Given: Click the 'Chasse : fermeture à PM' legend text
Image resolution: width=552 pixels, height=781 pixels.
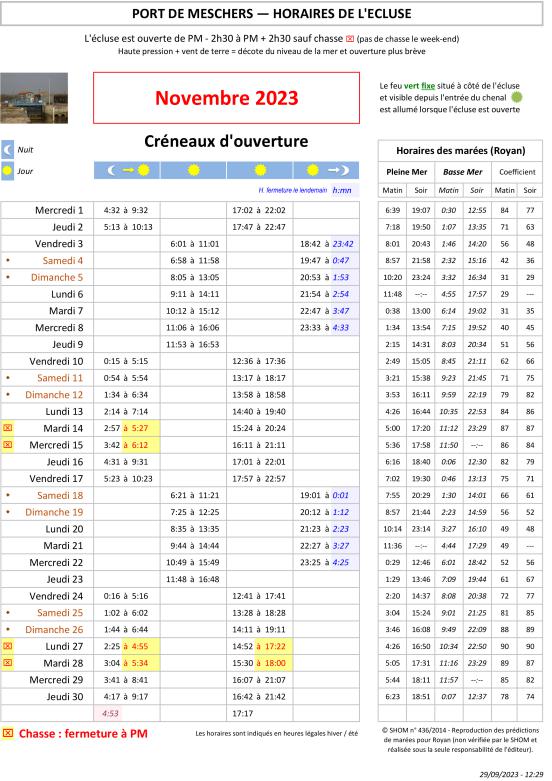Looking at the screenshot, I should [x=83, y=733].
